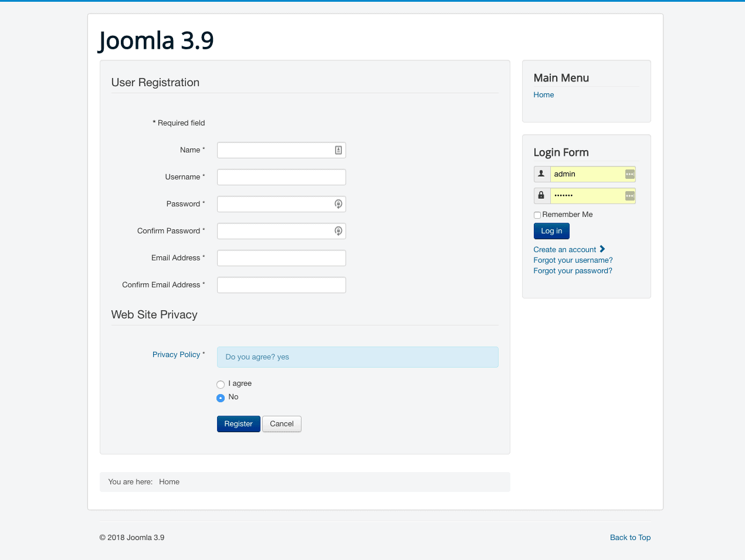Click the "Confirm Password *" label
This screenshot has height=560, width=745.
[171, 231]
